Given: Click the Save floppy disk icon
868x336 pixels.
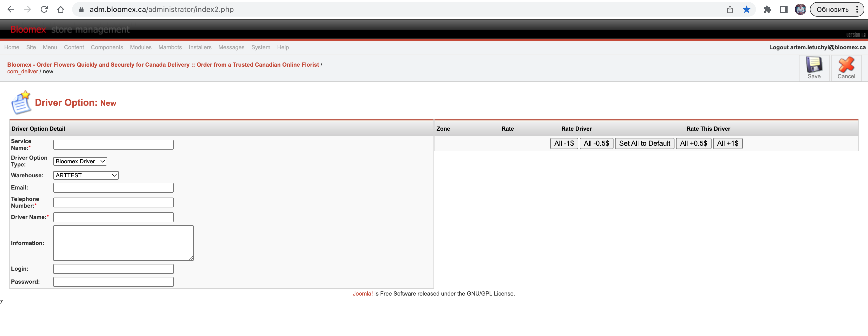Looking at the screenshot, I should [814, 65].
